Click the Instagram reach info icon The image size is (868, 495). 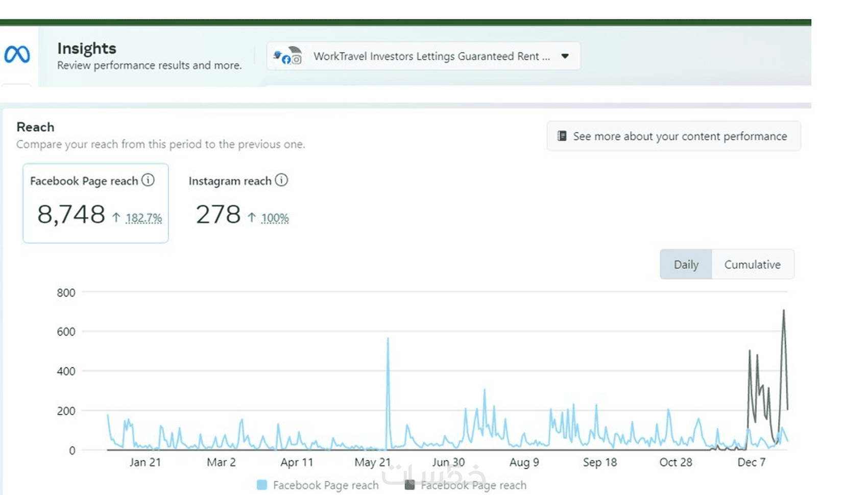(x=281, y=180)
